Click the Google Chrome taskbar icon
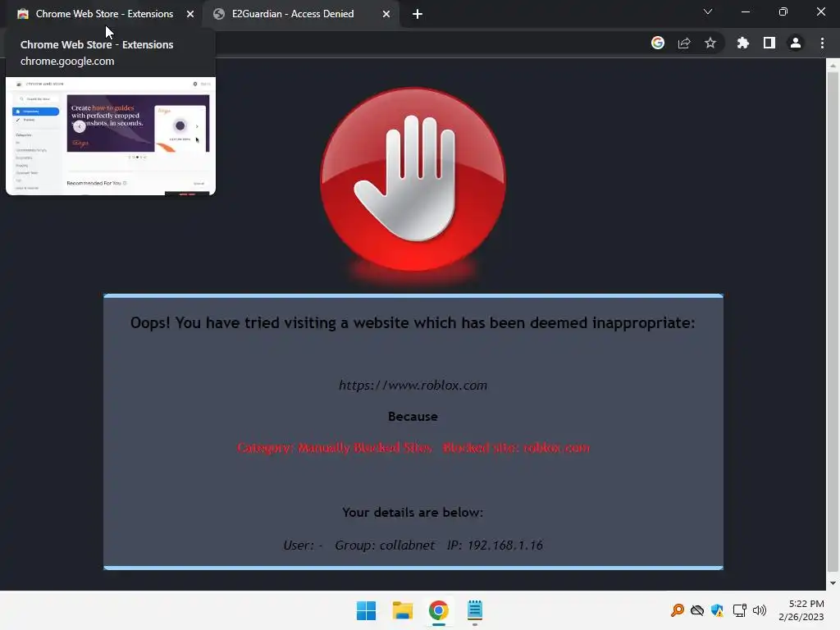This screenshot has height=630, width=840. point(438,610)
